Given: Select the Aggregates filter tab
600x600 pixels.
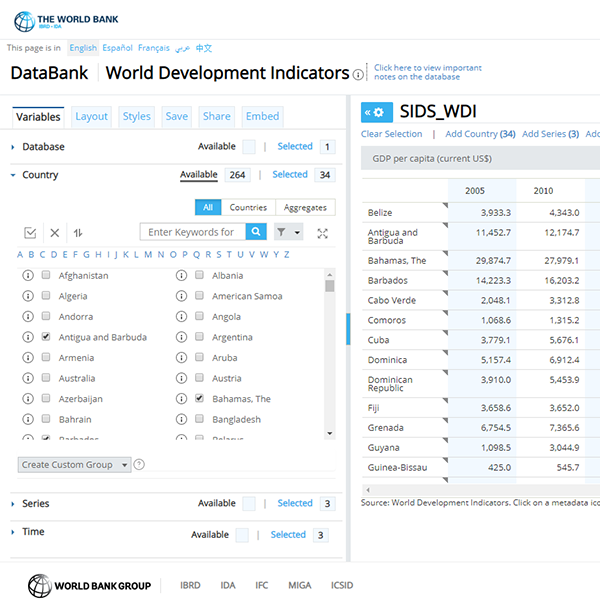Looking at the screenshot, I should coord(305,207).
